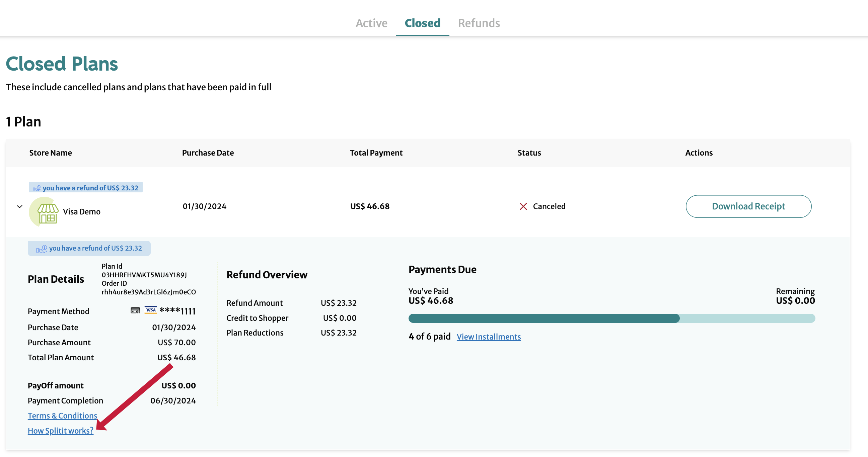868x457 pixels.
Task: Click the Visa Demo store icon
Action: pos(44,212)
